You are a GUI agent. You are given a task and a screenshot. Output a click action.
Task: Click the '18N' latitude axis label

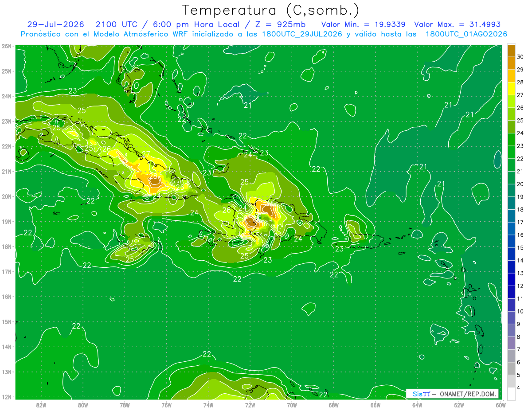(7, 247)
